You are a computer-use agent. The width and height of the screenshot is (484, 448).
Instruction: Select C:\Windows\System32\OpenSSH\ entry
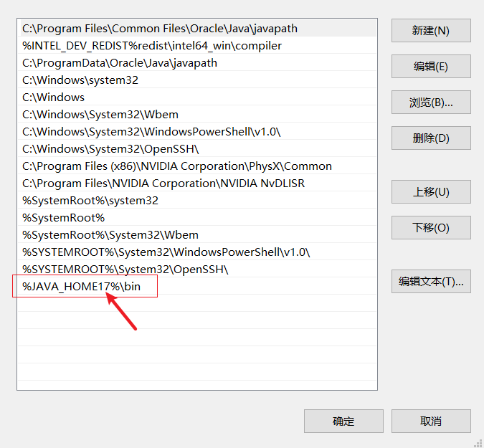pyautogui.click(x=197, y=149)
